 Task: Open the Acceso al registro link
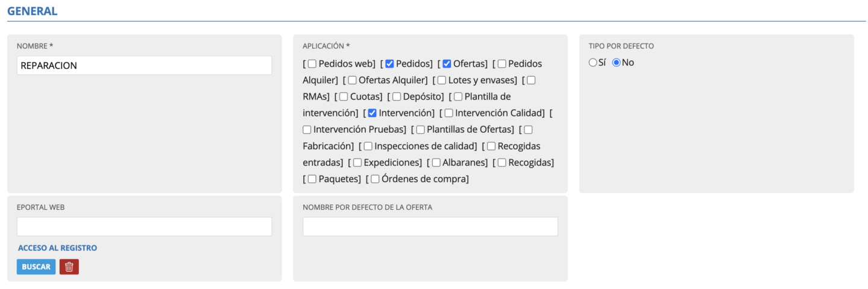[57, 248]
